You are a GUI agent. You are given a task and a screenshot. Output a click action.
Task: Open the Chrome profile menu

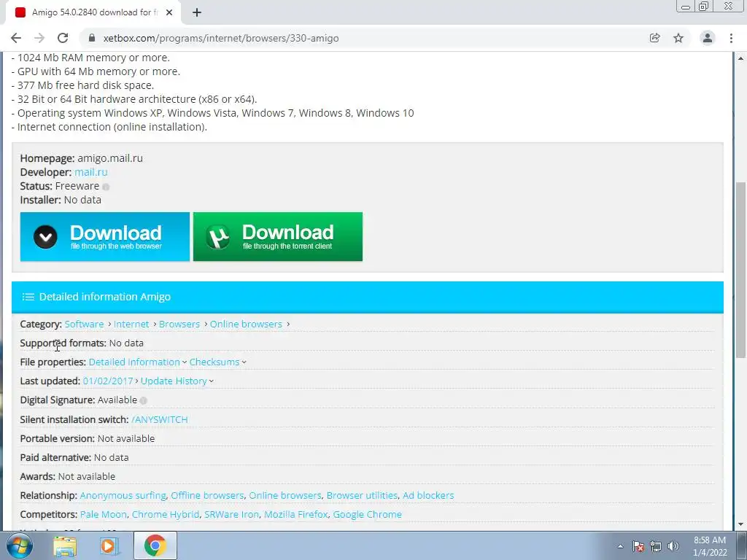[708, 38]
